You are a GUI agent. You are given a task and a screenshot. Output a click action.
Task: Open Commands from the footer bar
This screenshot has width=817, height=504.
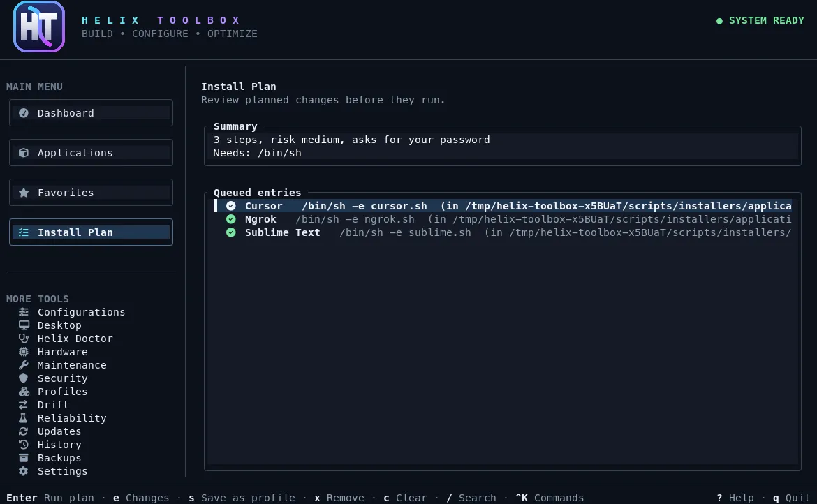tap(550, 498)
